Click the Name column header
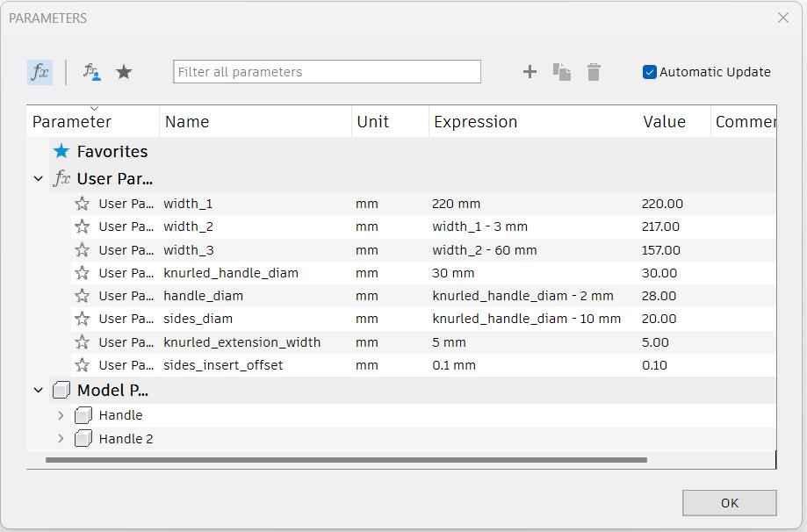807x532 pixels. (x=256, y=121)
